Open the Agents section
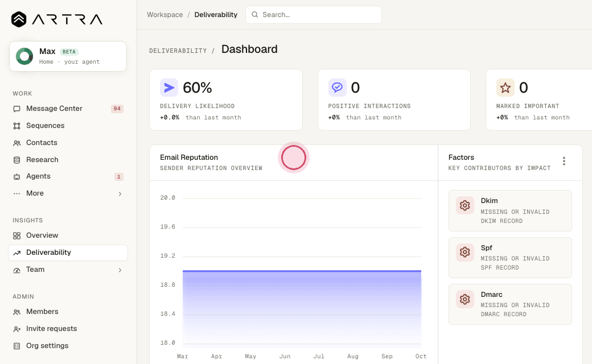The height and width of the screenshot is (364, 592). pyautogui.click(x=68, y=176)
